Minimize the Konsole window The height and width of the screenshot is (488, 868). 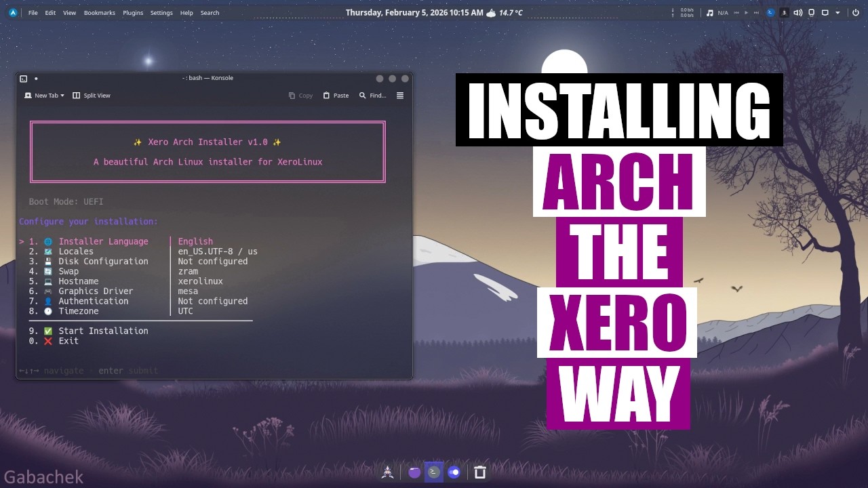coord(380,78)
